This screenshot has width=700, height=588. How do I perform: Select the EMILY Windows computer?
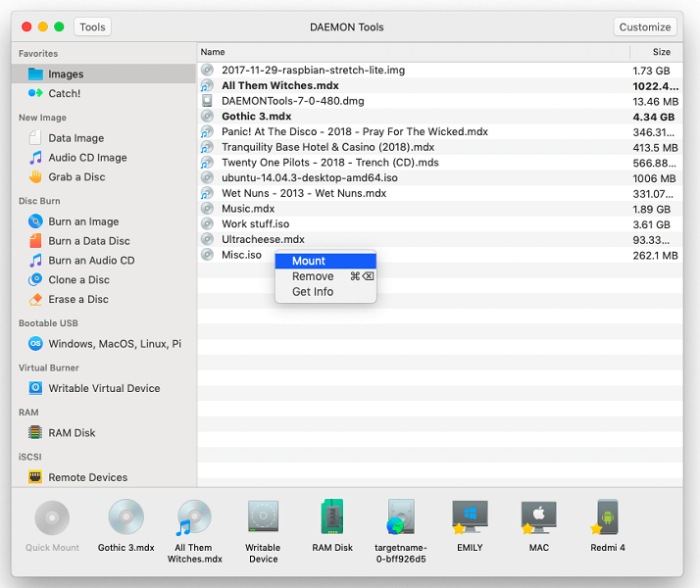point(470,525)
